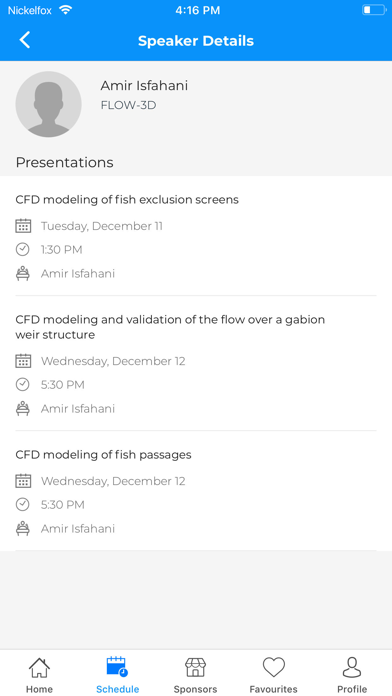Go to Favourites heart icon
The height and width of the screenshot is (696, 392).
273,667
